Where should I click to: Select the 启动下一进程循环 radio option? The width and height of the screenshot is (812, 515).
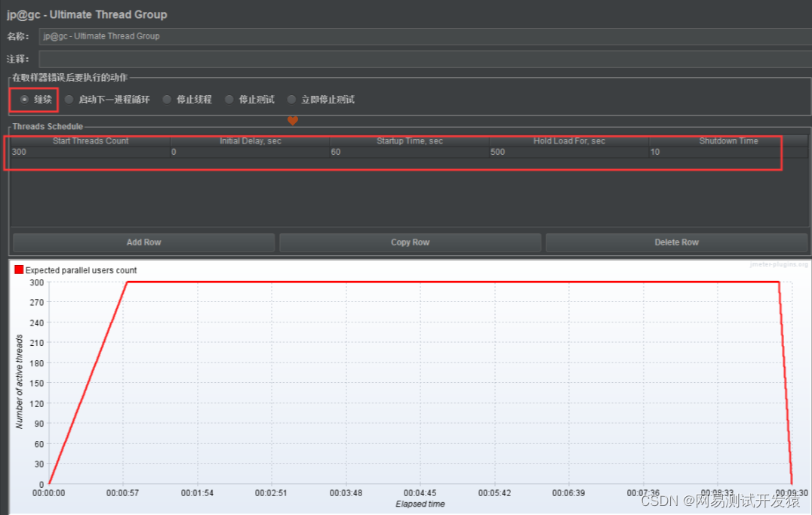69,100
